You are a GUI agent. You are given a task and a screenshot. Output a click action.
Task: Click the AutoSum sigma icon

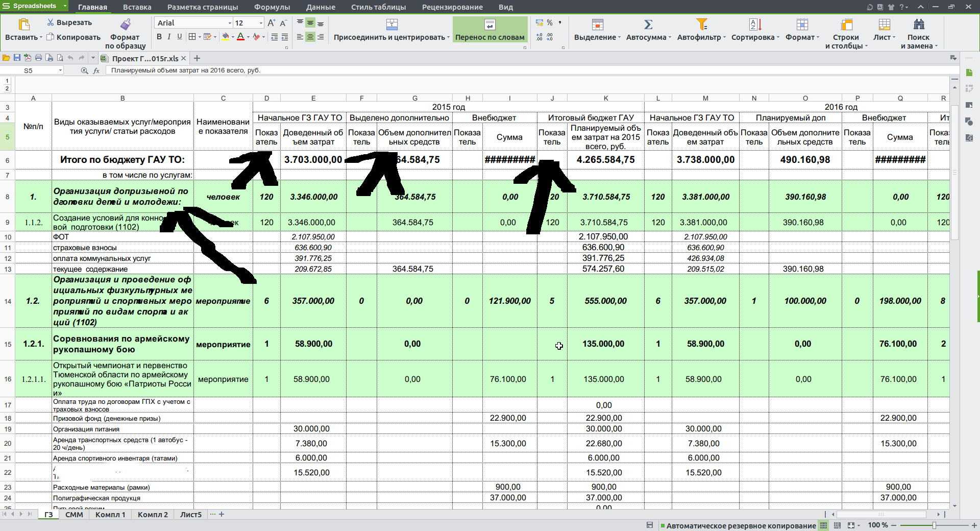coord(648,25)
